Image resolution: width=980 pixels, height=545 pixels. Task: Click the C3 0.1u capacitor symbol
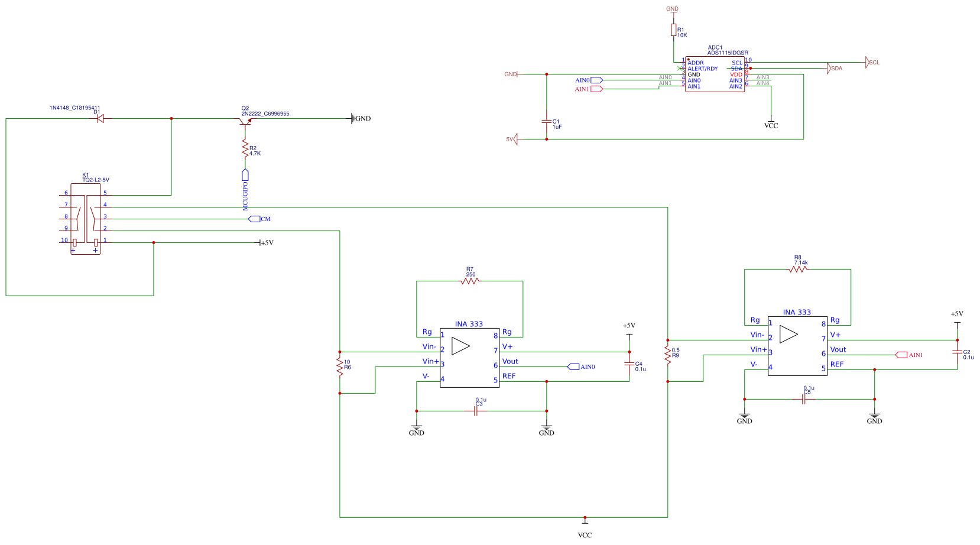click(x=476, y=411)
